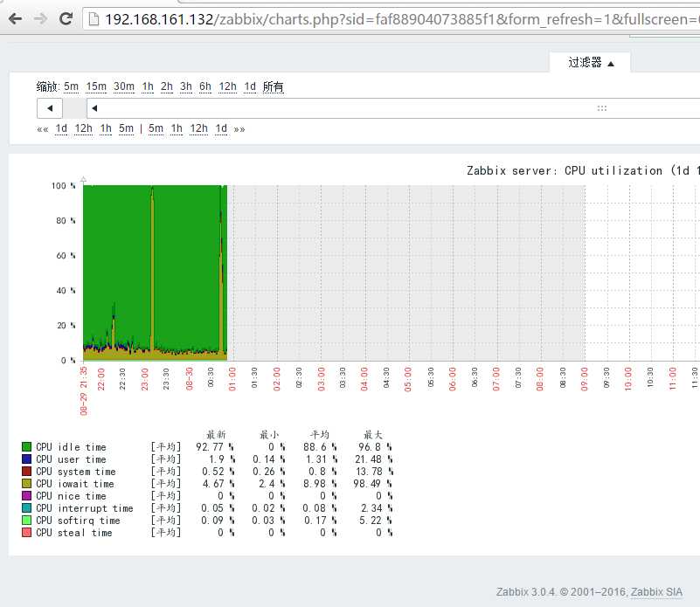Image resolution: width=700 pixels, height=607 pixels.
Task: Move time period forward 5m
Action: pos(156,129)
